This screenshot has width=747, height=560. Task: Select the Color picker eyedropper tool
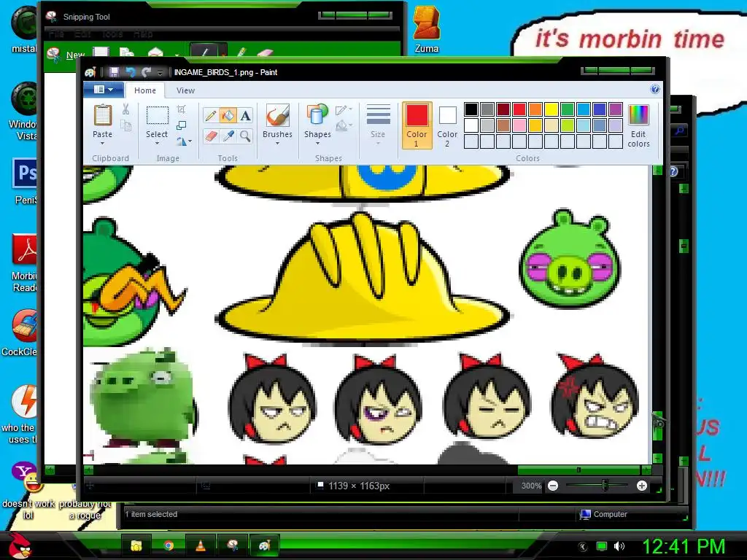[x=228, y=136]
